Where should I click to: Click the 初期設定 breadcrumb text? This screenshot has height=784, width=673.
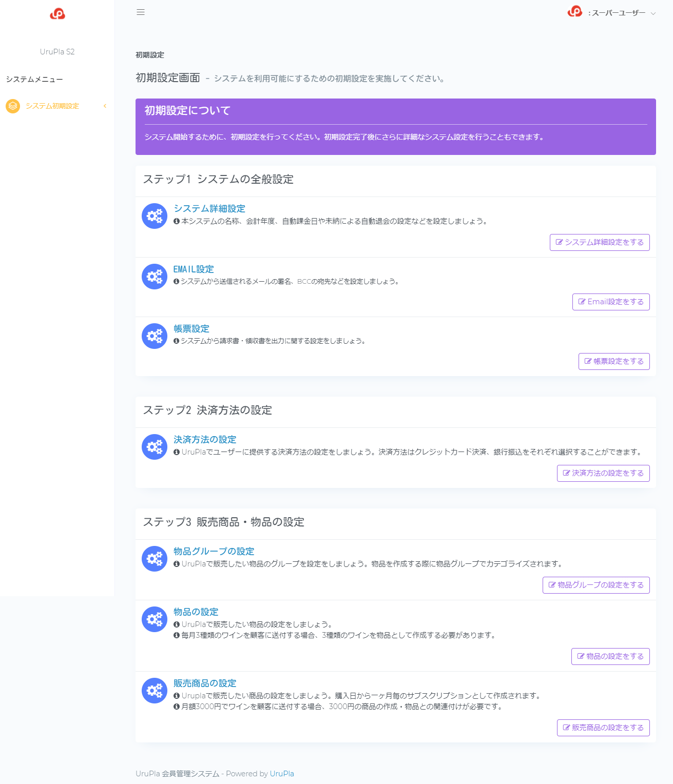pyautogui.click(x=150, y=55)
